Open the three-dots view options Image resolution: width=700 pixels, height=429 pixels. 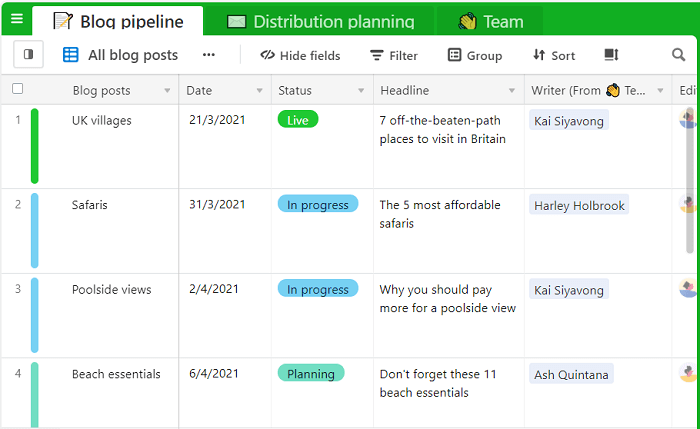pos(208,55)
